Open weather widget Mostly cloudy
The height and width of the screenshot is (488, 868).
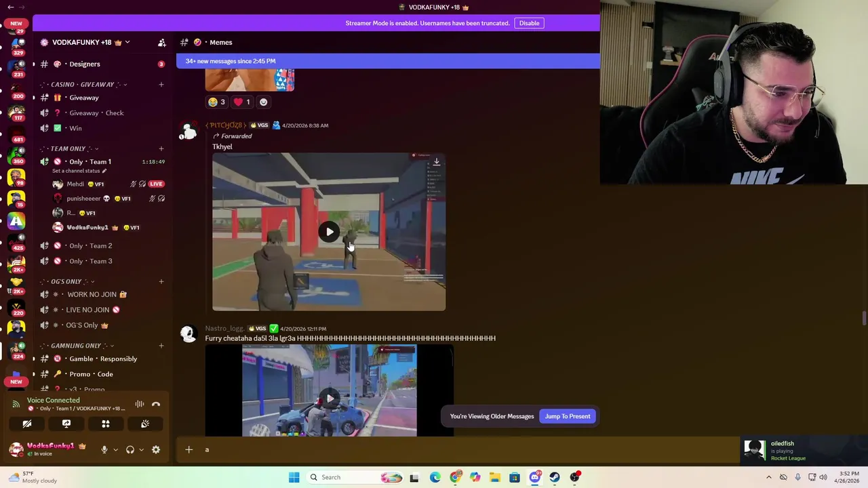pyautogui.click(x=31, y=477)
